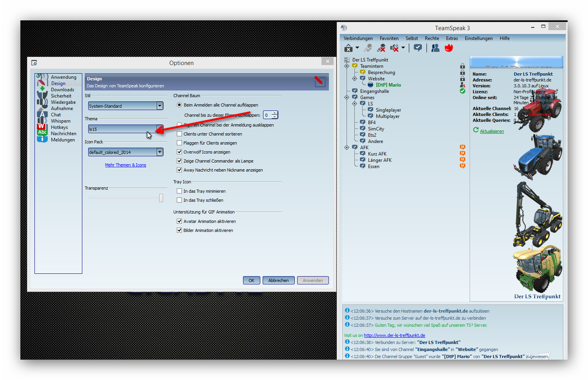Uncheck Overwolf Icons anzeigen
Viewport: 588px width, 380px height.
(180, 152)
